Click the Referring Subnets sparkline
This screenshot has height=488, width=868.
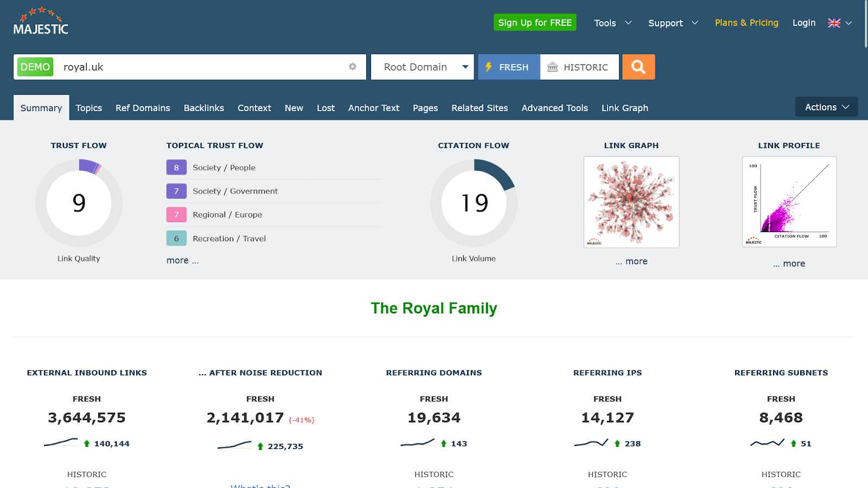point(768,442)
